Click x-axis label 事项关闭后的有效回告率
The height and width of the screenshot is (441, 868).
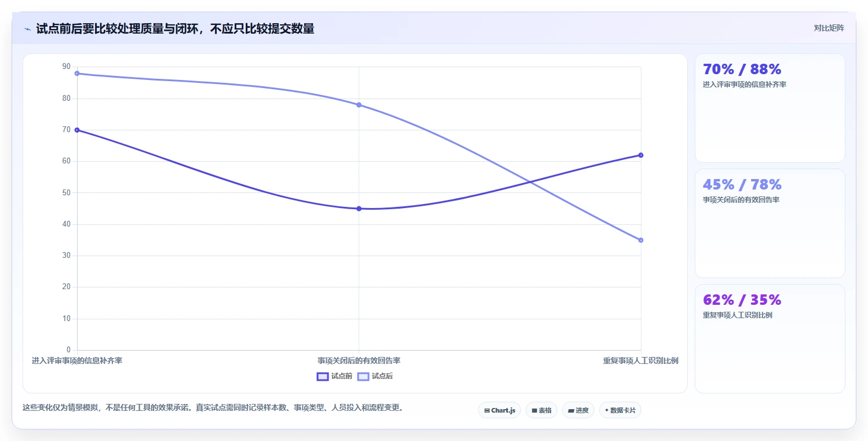[359, 360]
